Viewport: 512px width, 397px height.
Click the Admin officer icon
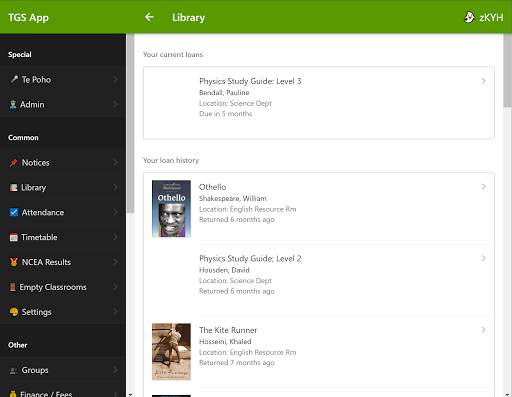(13, 104)
